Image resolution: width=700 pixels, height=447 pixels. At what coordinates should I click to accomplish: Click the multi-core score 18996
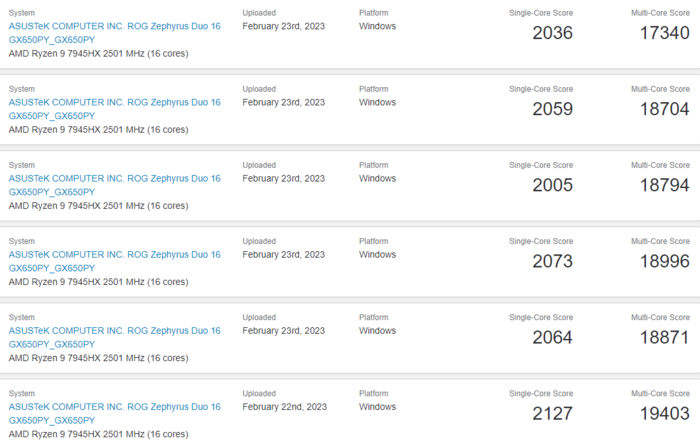665,261
